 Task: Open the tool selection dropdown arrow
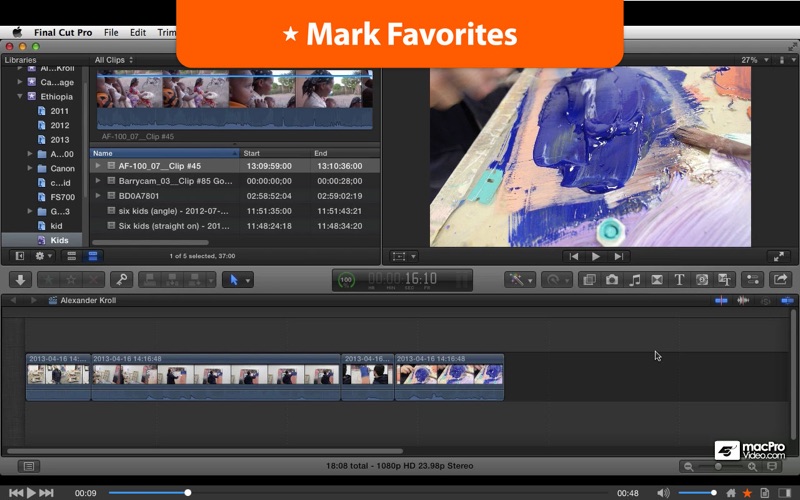(248, 280)
